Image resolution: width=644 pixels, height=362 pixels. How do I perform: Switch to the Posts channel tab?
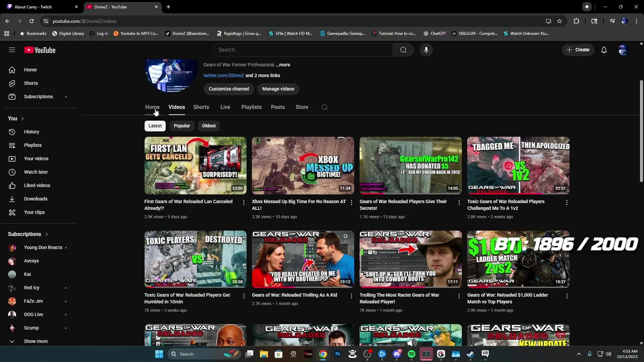(x=278, y=107)
